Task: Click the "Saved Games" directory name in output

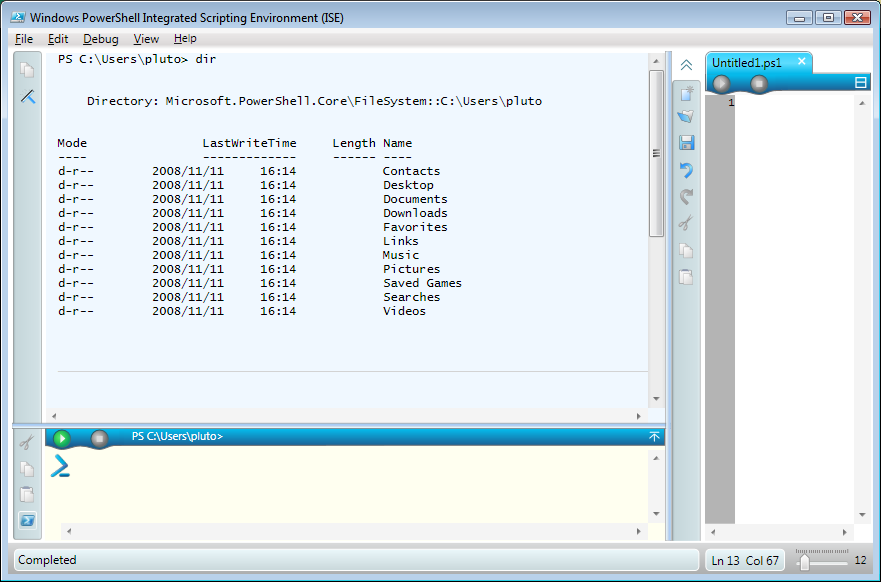Action: [423, 284]
